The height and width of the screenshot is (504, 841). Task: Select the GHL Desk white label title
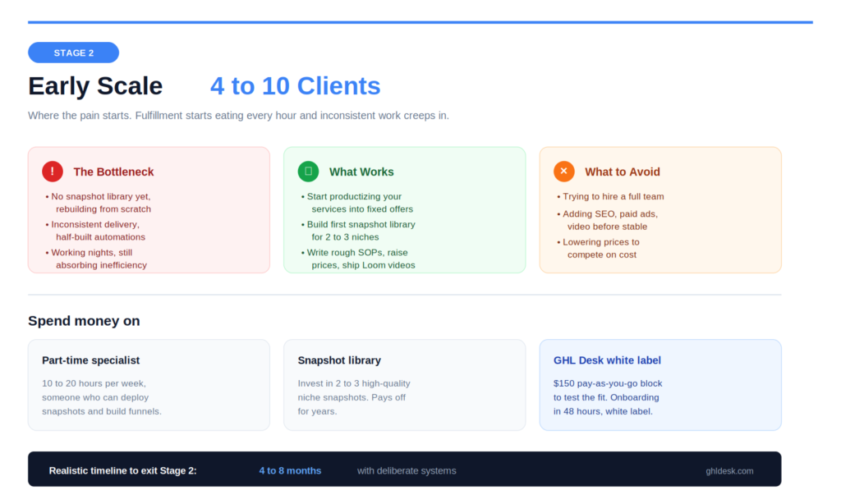(607, 360)
